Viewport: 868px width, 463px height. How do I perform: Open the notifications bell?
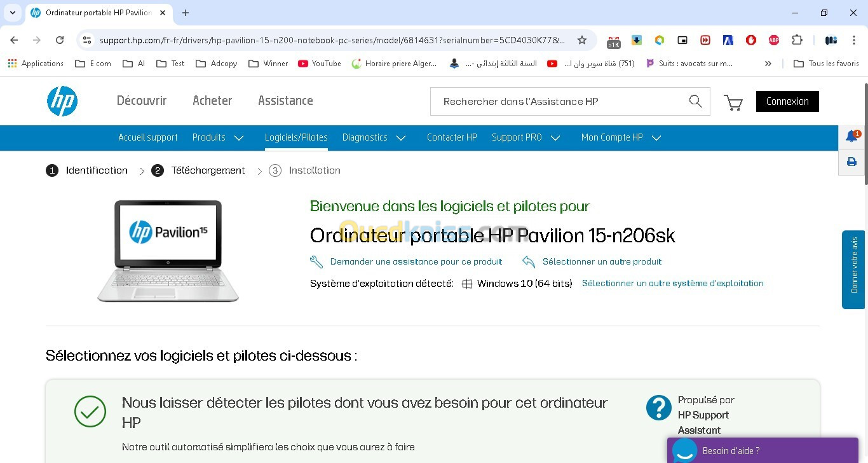851,136
